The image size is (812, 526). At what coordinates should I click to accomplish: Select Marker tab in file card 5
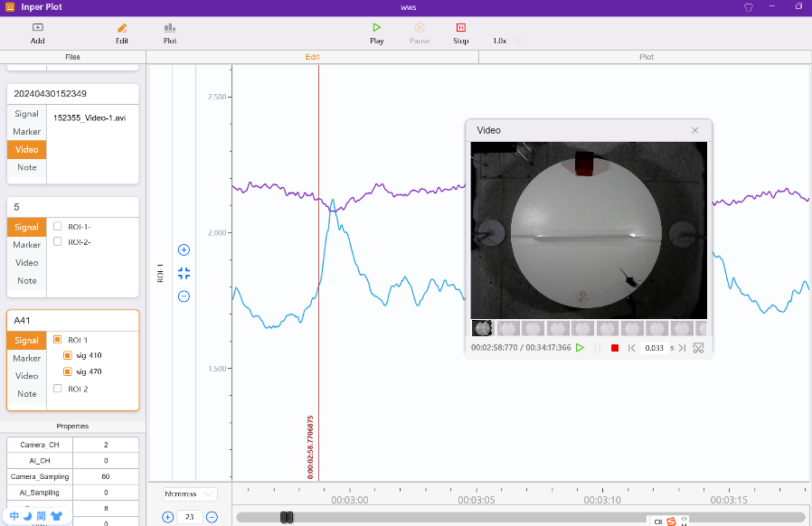[x=26, y=244]
